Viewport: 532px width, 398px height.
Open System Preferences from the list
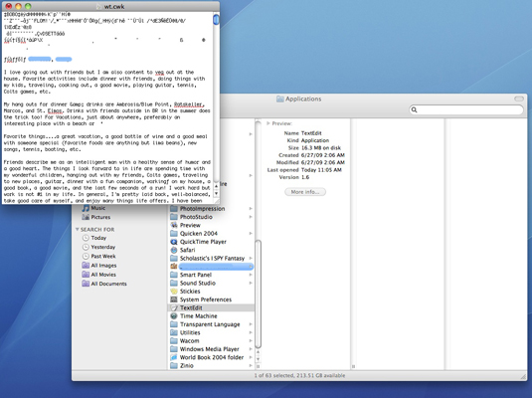click(x=206, y=299)
